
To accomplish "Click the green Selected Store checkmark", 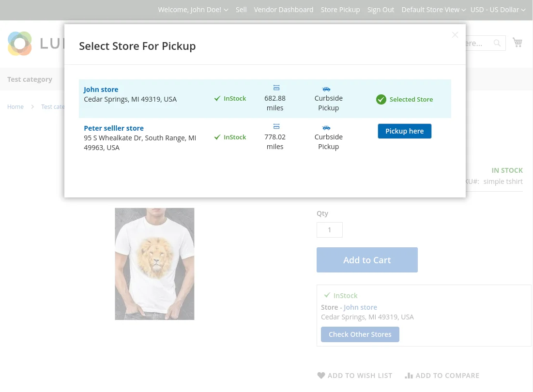I will [x=381, y=99].
